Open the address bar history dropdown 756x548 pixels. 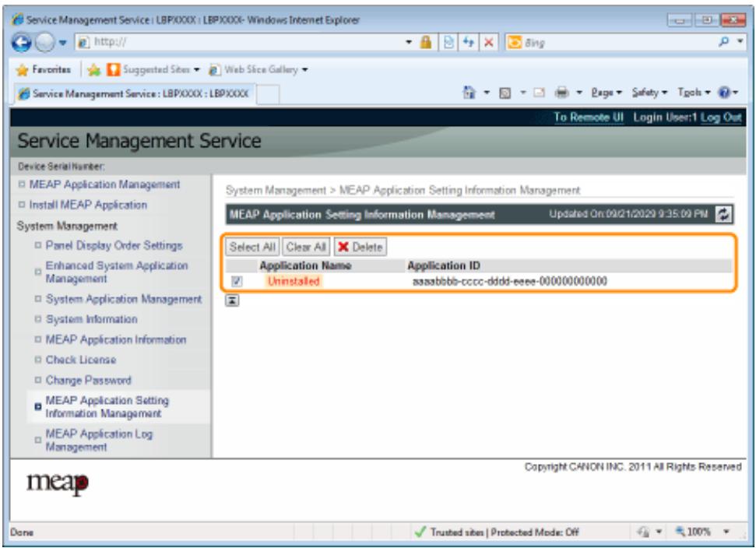[409, 42]
